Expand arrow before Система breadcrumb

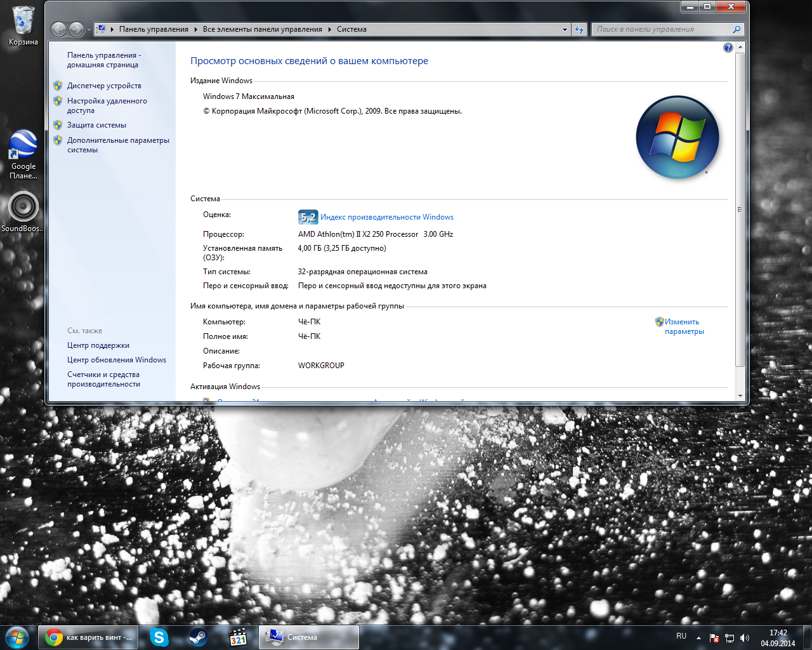330,29
